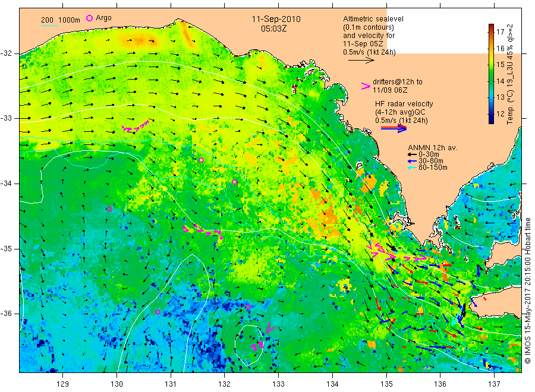The width and height of the screenshot is (535, 392).
Task: Click the black altimetric velocity scale arrow
Action: coord(361,61)
